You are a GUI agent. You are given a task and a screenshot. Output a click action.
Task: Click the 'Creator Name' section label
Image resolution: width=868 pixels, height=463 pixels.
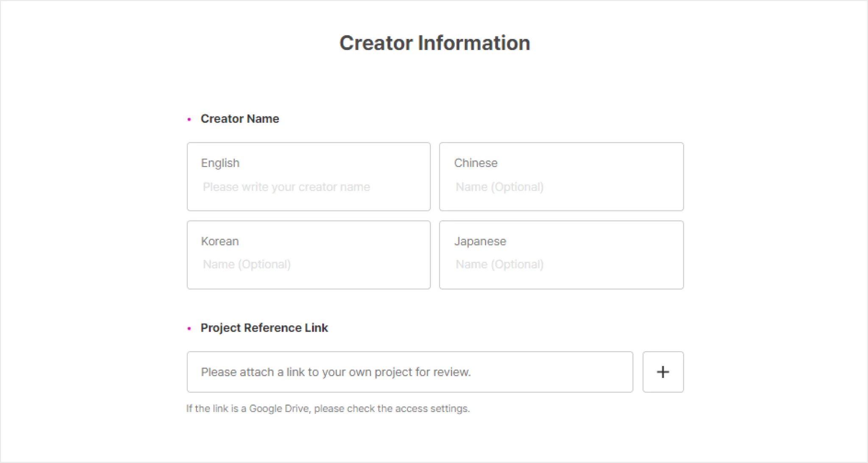239,119
